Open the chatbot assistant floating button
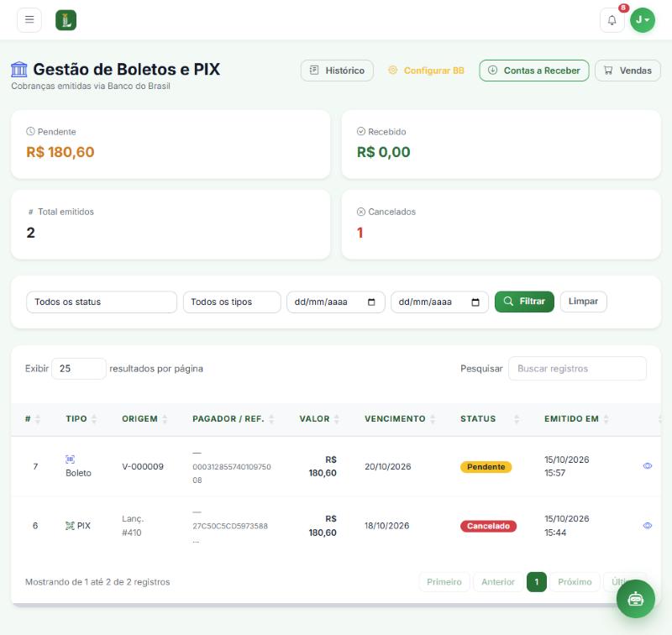Screen dimensions: 672x635 (636, 599)
